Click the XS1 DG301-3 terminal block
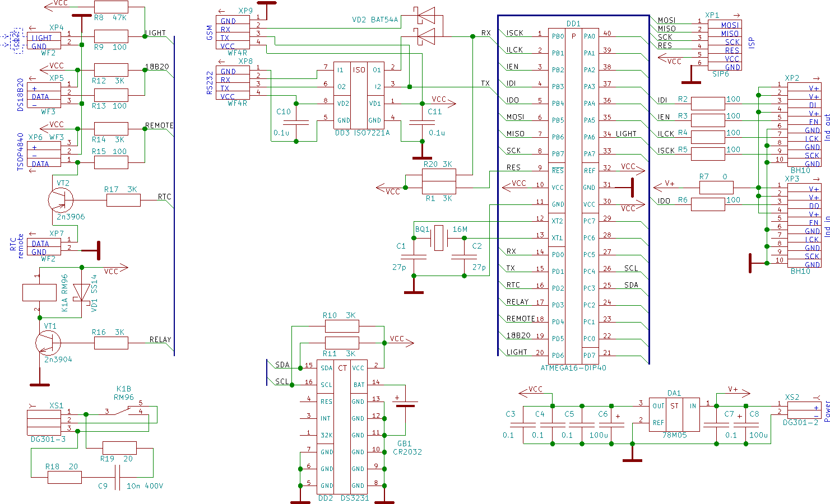This screenshot has width=830, height=504. [44, 422]
